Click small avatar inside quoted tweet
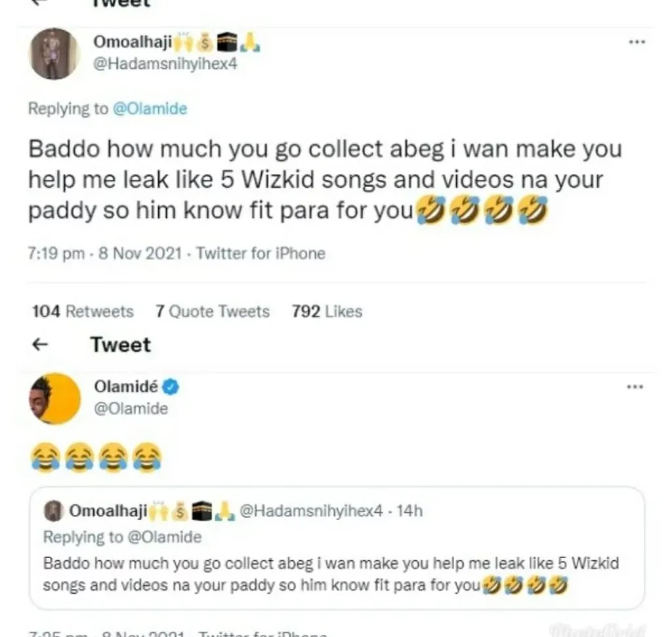Screen dimensions: 672x637 tap(56, 511)
